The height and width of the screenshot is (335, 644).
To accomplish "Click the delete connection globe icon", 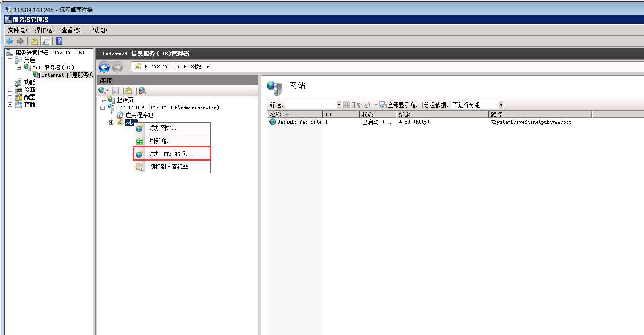I will pos(142,90).
